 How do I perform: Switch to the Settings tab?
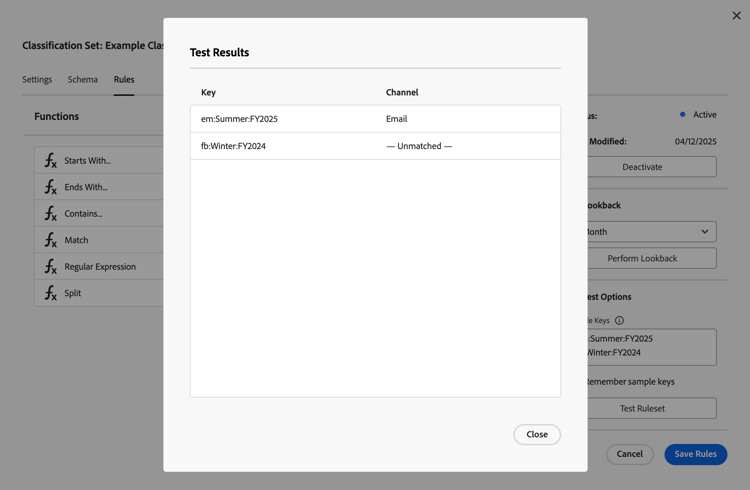pyautogui.click(x=37, y=80)
